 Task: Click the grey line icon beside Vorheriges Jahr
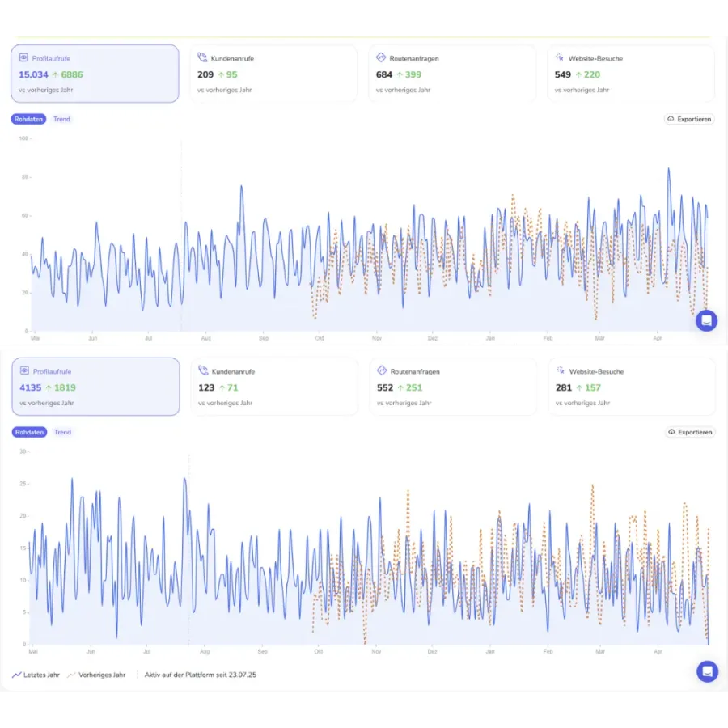71,675
